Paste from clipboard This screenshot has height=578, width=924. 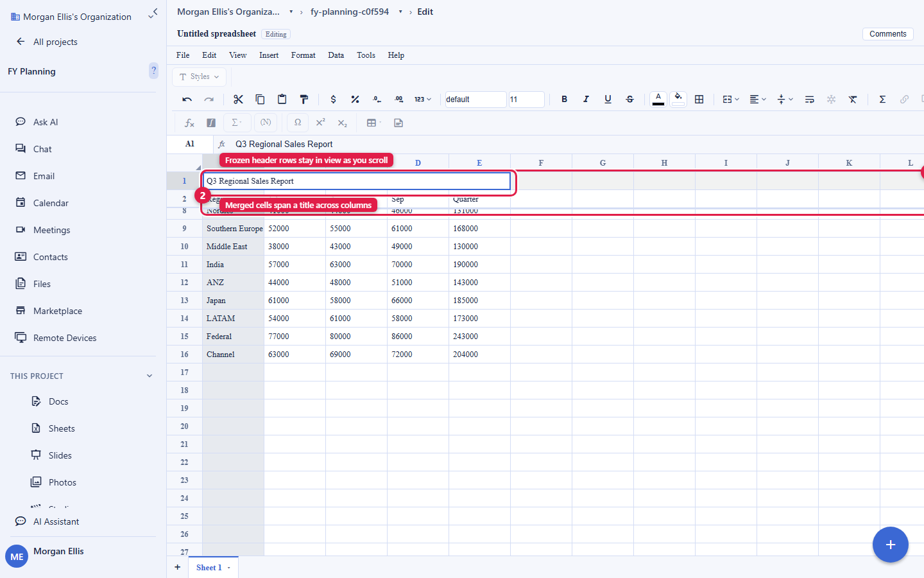[x=282, y=100]
